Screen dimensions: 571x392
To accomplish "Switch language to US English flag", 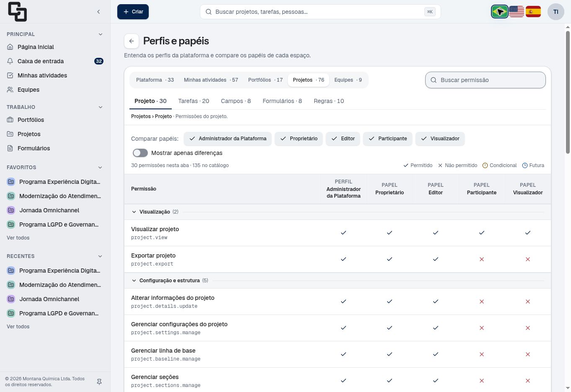I will (x=517, y=12).
